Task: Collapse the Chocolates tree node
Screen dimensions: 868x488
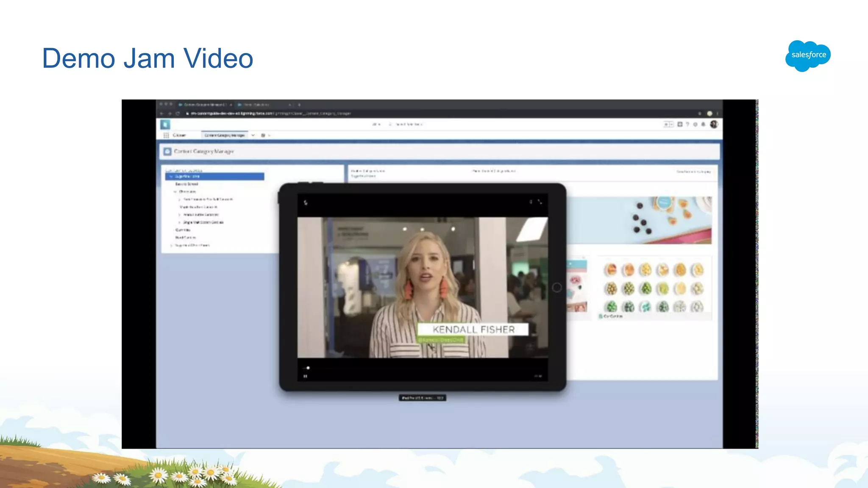Action: 175,191
